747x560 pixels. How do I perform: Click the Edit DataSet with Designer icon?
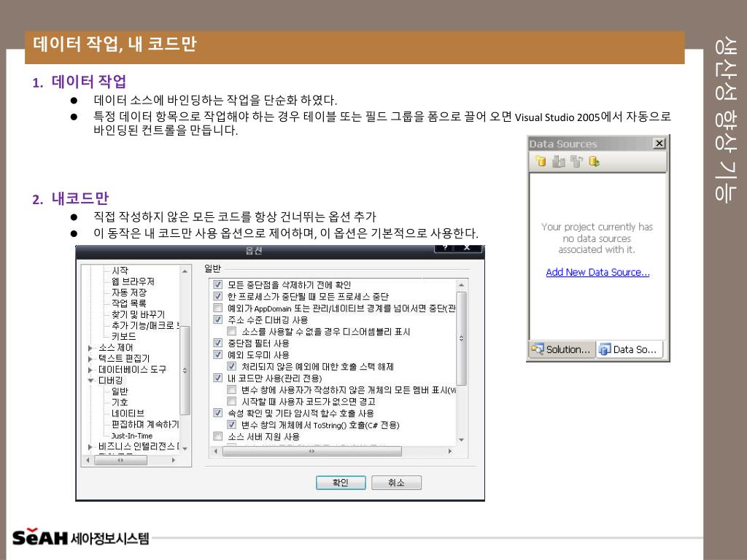coord(558,161)
